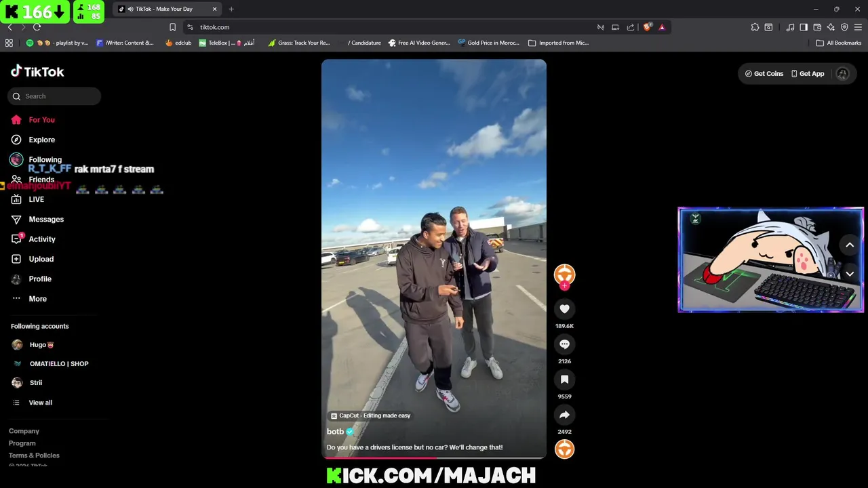Click the Get Coins button
Screen dimensions: 868x488
(764, 74)
